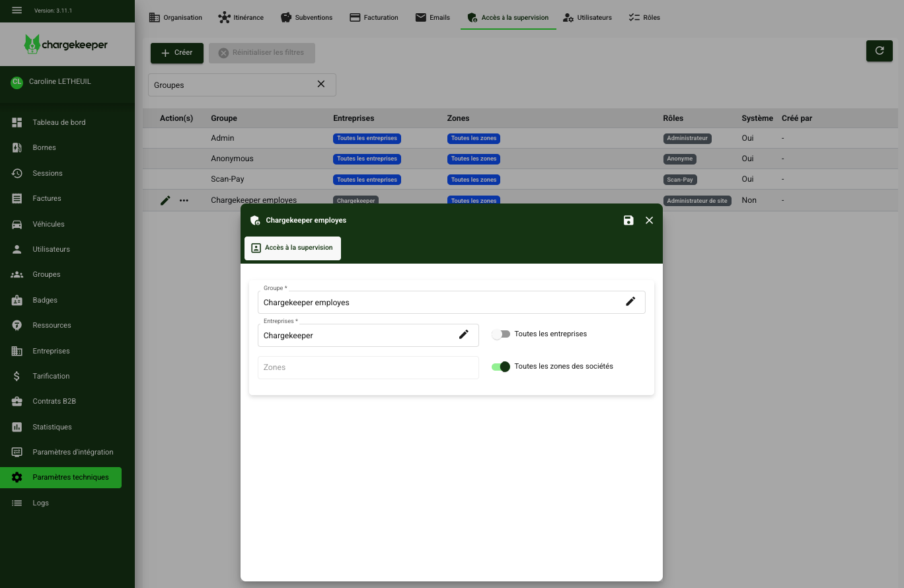Image resolution: width=904 pixels, height=588 pixels.
Task: Disable Toutes les zones des sociétés toggle
Action: (501, 367)
